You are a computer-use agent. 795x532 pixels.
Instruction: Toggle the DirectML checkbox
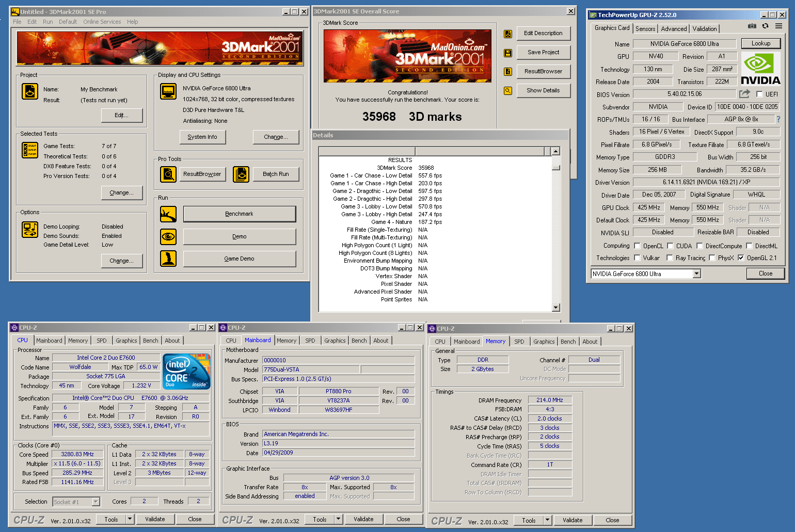pyautogui.click(x=749, y=246)
